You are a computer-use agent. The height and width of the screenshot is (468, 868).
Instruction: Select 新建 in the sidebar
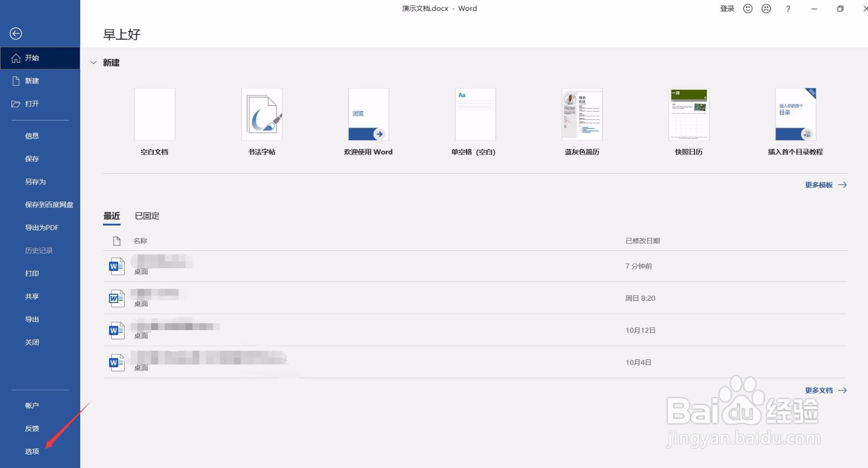click(40, 81)
